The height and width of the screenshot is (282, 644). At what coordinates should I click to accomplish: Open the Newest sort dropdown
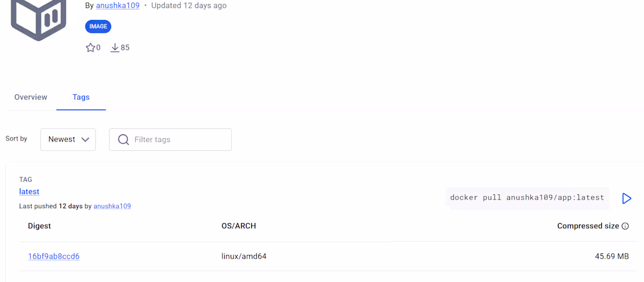(68, 140)
